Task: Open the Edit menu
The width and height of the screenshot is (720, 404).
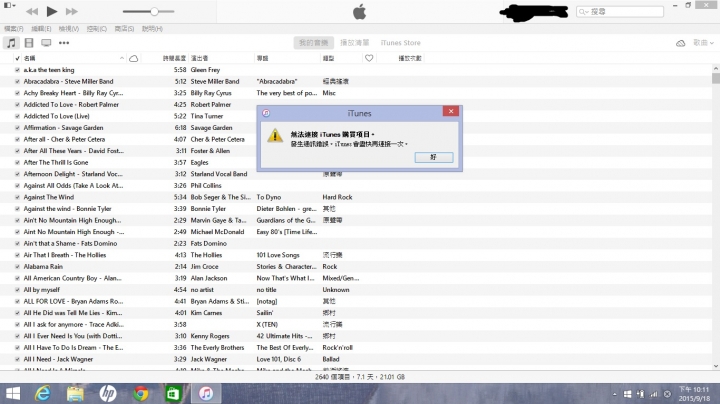Action: (41, 28)
